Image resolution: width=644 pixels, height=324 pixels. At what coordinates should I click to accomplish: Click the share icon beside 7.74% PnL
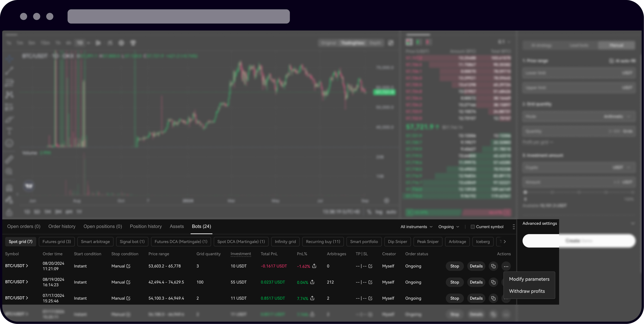pos(312,298)
